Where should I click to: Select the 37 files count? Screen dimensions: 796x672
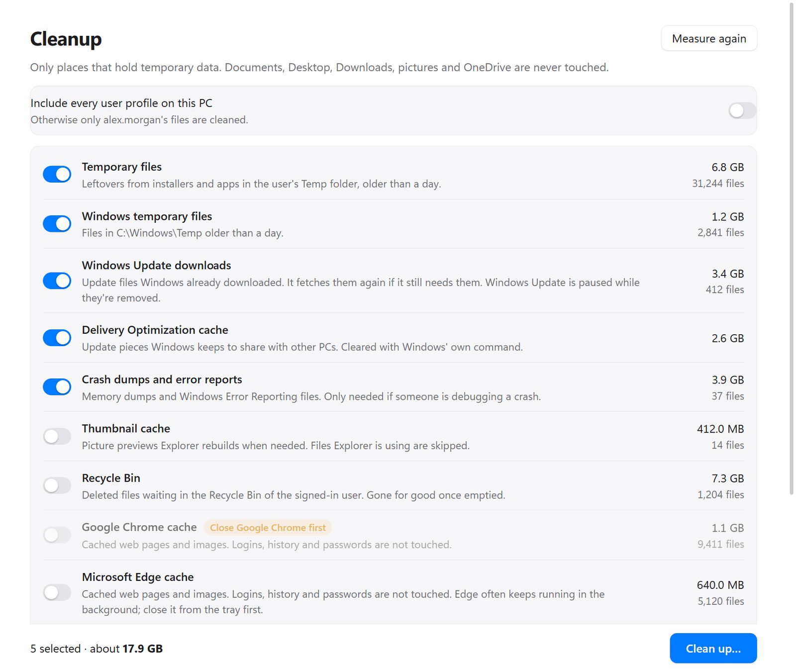(727, 396)
